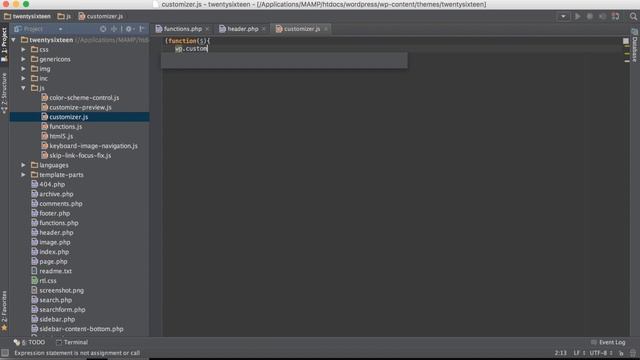Click cursor position 2:13 in status bar

[x=560, y=353]
